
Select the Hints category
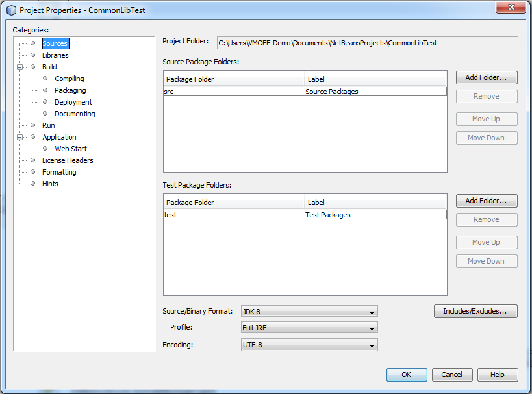(50, 184)
